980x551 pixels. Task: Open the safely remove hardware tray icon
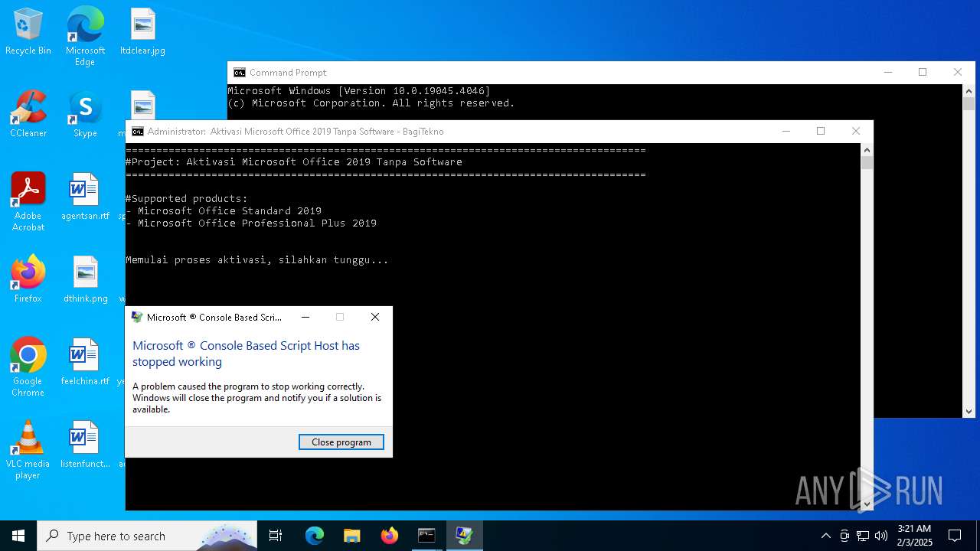tap(844, 536)
